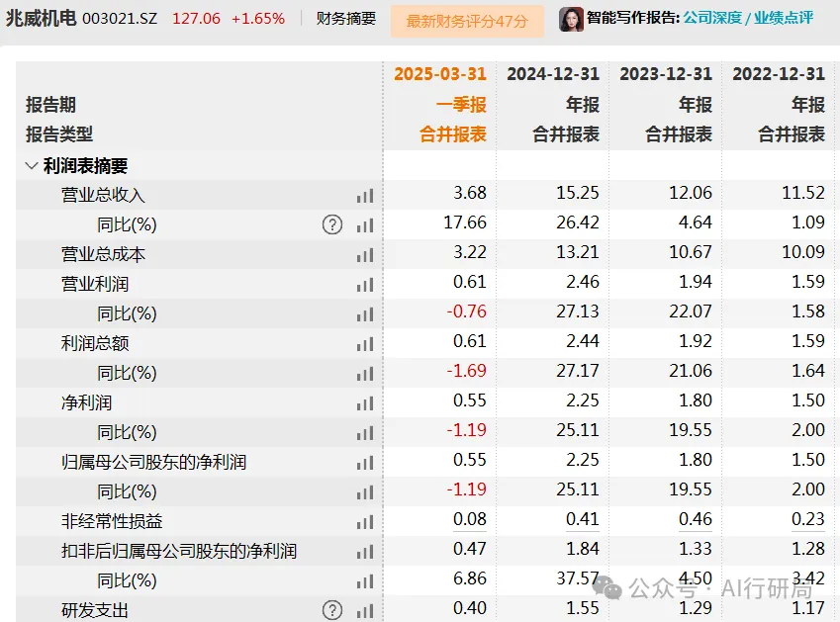Open chart icon for 研发支出 row
Image resolution: width=840 pixels, height=622 pixels.
tap(365, 611)
